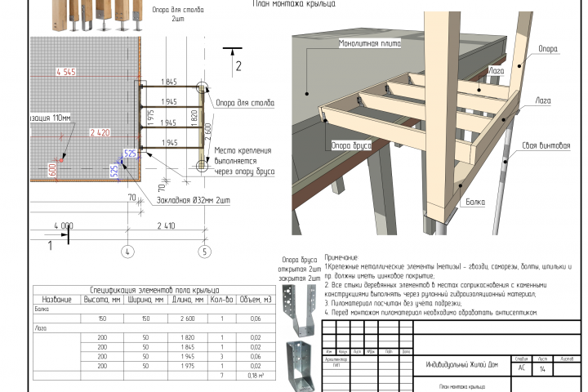
Task: Select the 'Опора бруса открытая 2шт' caption
Action: 300,264
